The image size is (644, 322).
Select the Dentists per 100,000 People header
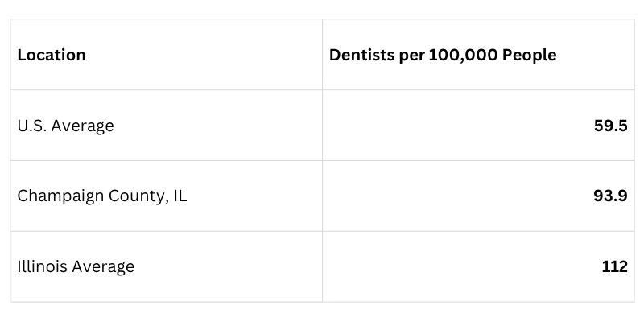coord(443,55)
